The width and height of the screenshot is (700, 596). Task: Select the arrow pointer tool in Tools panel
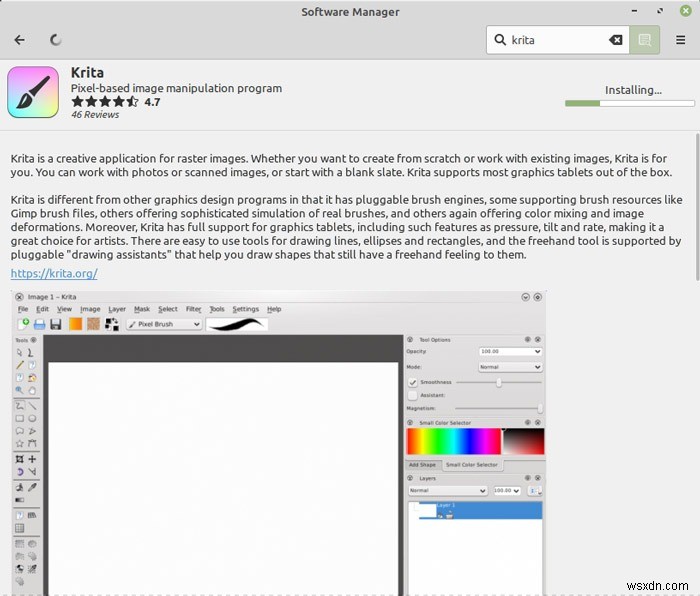(20, 353)
